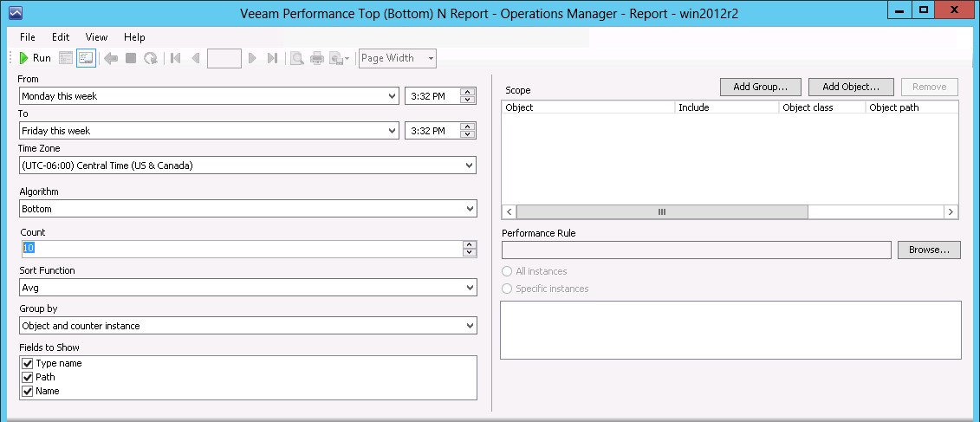Sort by the Object column header
This screenshot has height=422, width=980.
pos(588,107)
